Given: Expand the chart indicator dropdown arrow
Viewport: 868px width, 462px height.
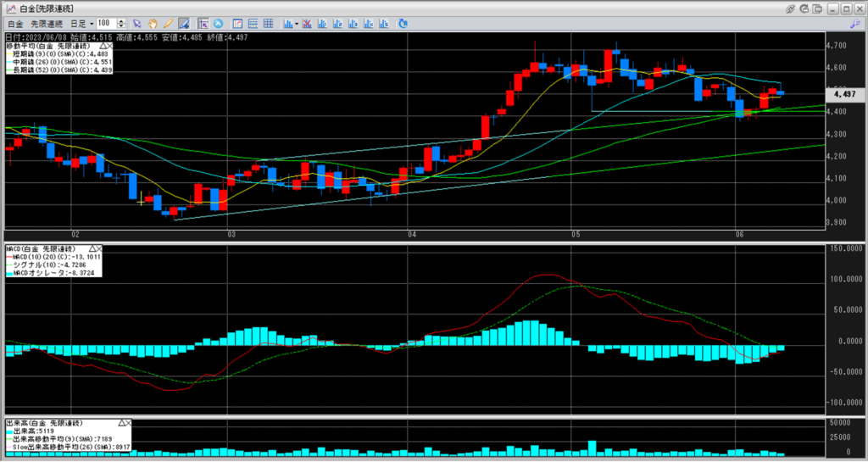Looking at the screenshot, I should pyautogui.click(x=296, y=23).
